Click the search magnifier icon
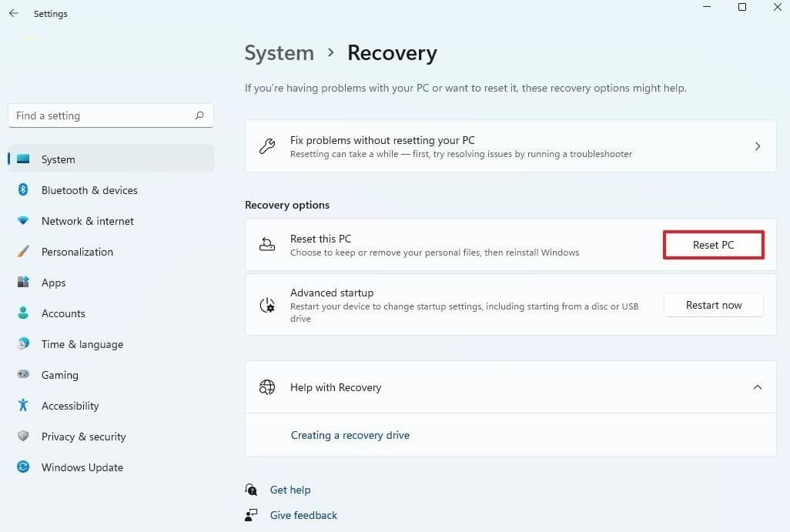Viewport: 790px width, 532px height. (x=199, y=115)
